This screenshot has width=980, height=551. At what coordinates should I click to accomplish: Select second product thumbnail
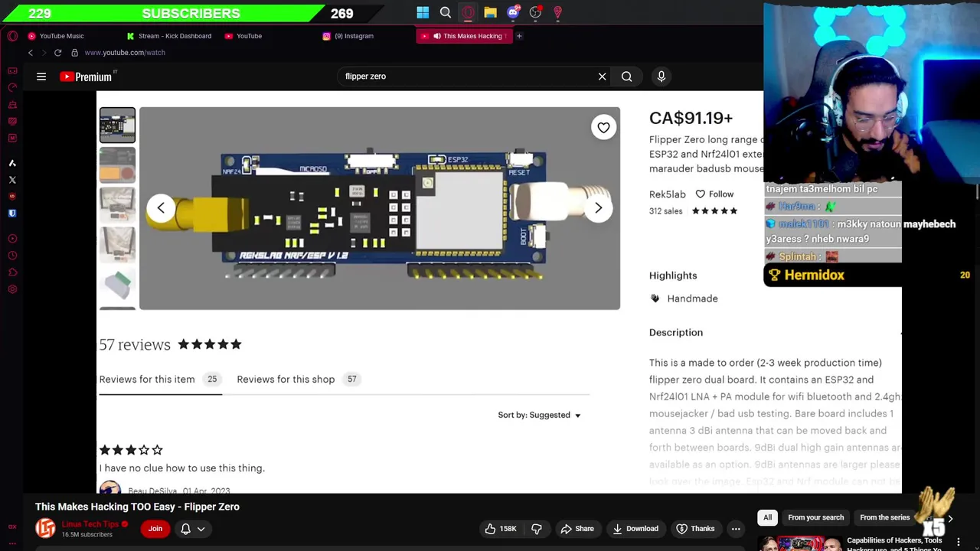117,165
